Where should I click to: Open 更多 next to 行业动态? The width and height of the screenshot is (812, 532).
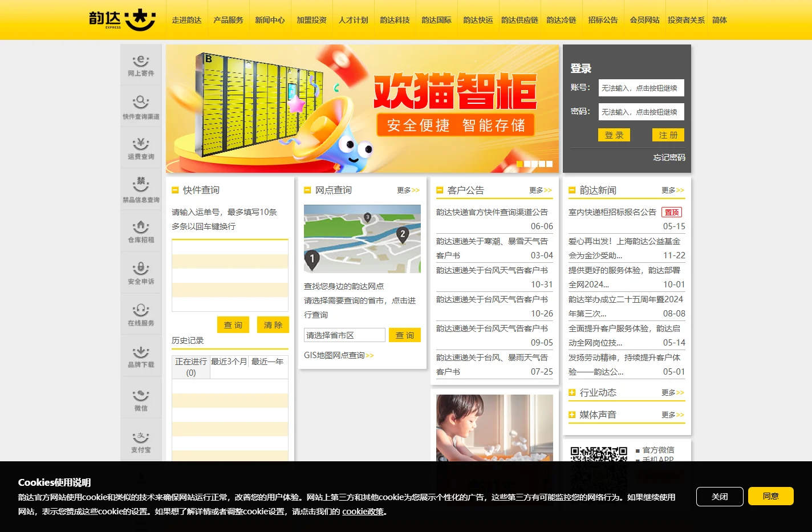(x=673, y=392)
